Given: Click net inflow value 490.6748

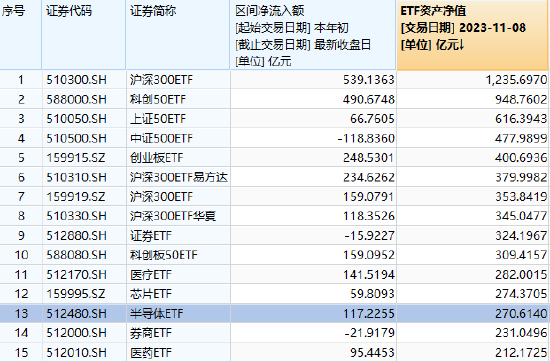Looking at the screenshot, I should [369, 100].
